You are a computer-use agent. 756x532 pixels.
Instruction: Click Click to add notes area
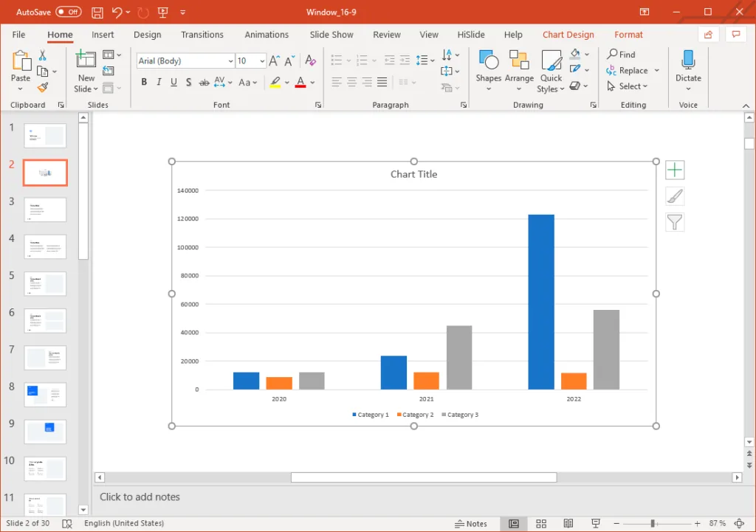(x=140, y=497)
